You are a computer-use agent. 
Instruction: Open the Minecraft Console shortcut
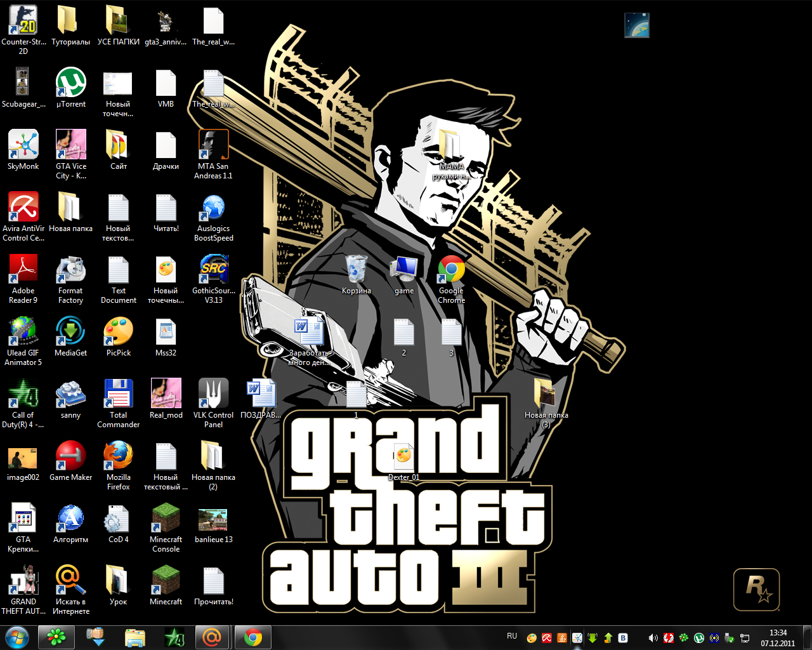(166, 519)
